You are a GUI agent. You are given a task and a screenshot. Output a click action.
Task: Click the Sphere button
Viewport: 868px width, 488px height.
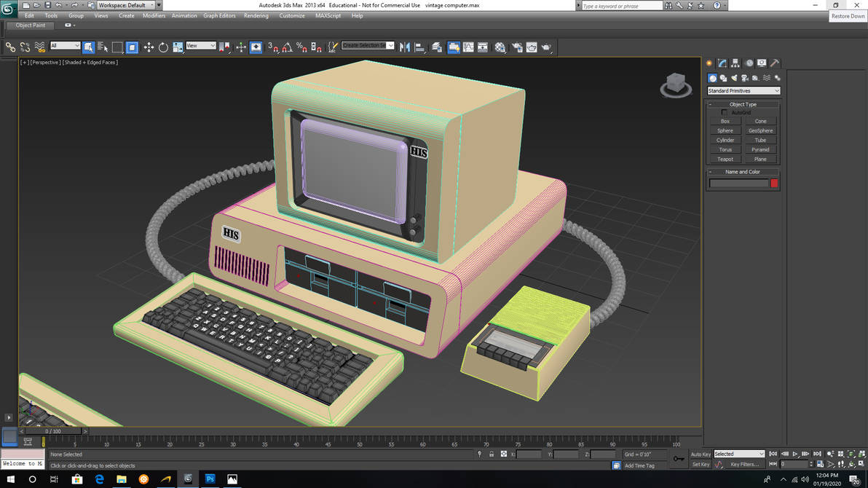(x=725, y=130)
